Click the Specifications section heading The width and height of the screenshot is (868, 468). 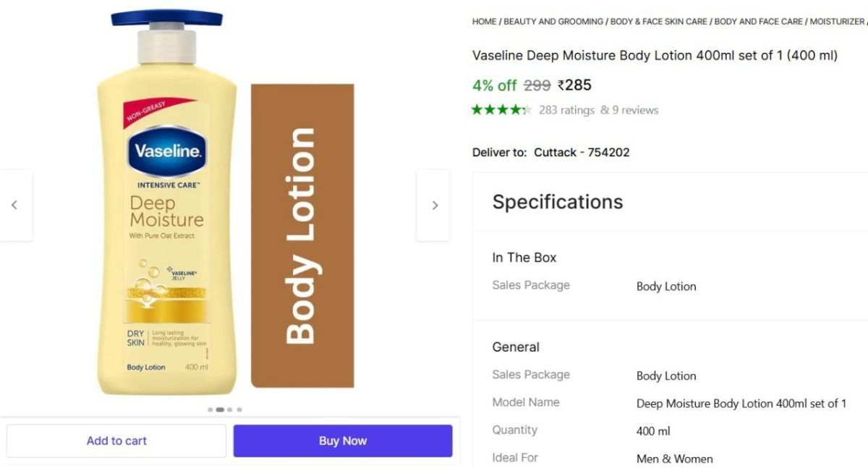[557, 202]
